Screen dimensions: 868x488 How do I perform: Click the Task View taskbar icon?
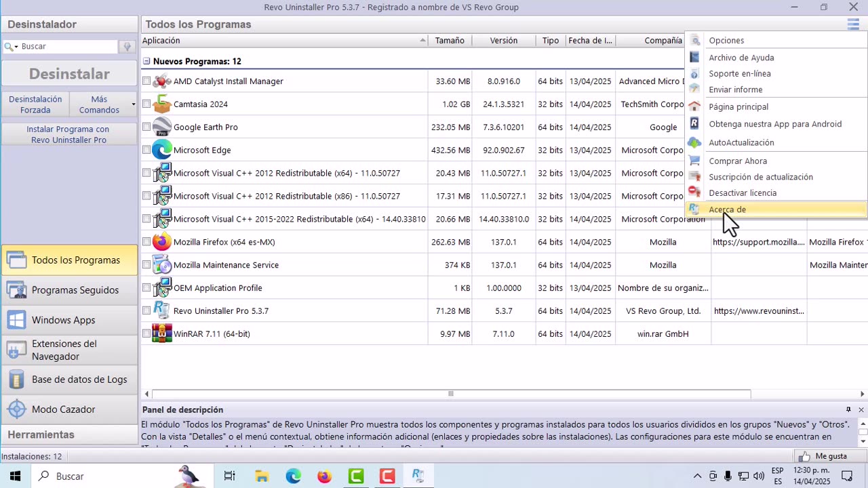230,476
